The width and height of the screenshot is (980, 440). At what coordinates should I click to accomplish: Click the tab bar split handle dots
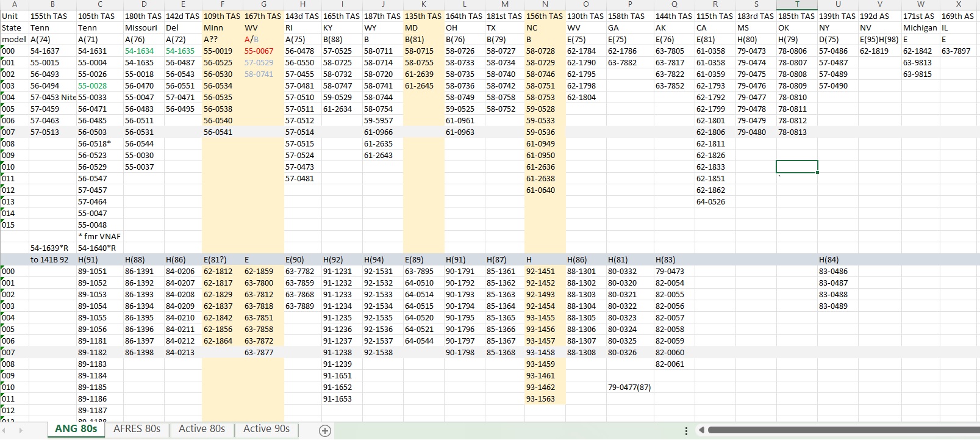[686, 431]
